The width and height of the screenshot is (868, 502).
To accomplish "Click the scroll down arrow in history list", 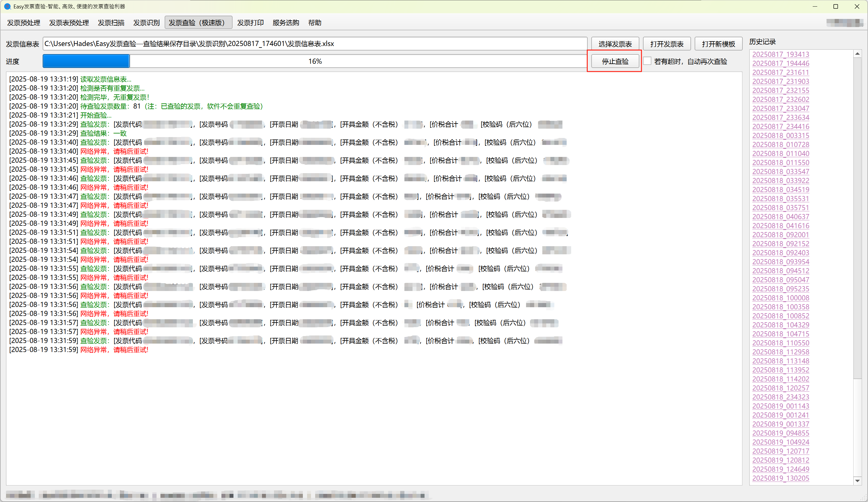I will click(x=857, y=481).
